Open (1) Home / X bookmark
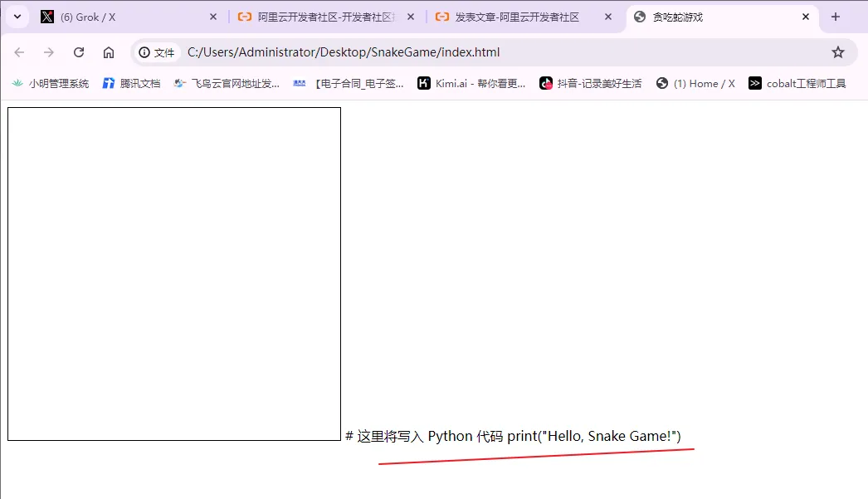Screen dimensions: 868x499 pyautogui.click(x=695, y=84)
